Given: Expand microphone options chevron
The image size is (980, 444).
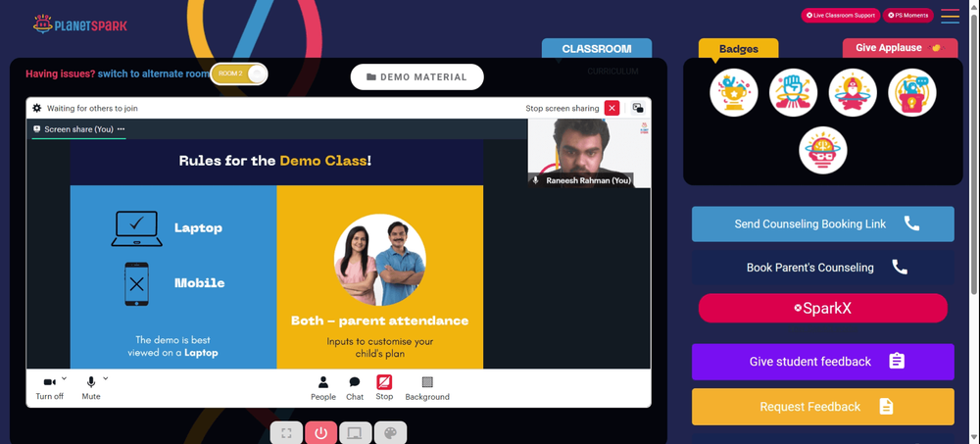Looking at the screenshot, I should [105, 378].
